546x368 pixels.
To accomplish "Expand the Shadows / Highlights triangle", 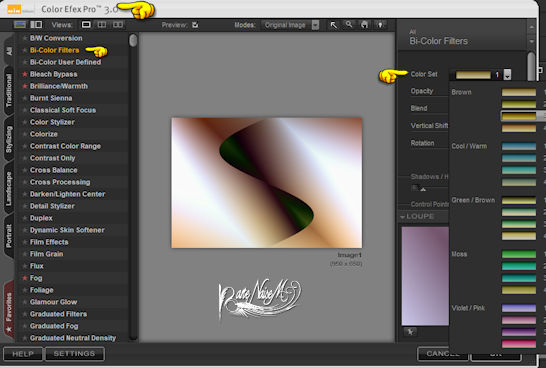I will pos(423,189).
